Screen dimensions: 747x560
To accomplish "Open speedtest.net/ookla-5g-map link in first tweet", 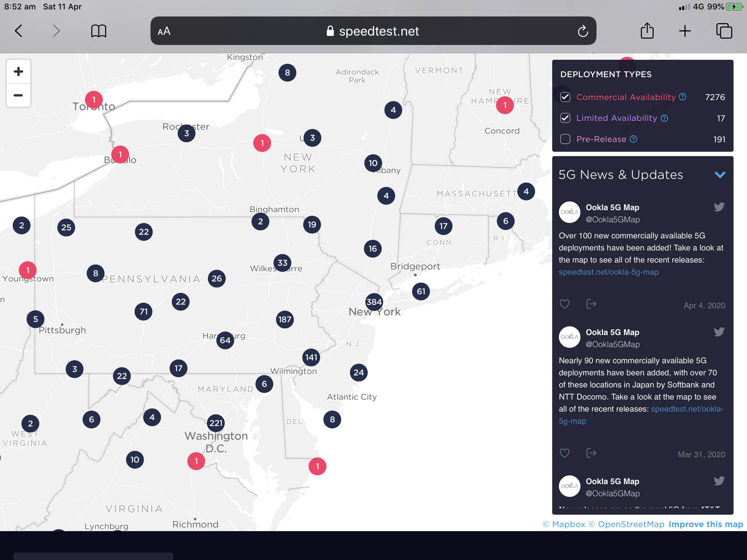I will 608,272.
